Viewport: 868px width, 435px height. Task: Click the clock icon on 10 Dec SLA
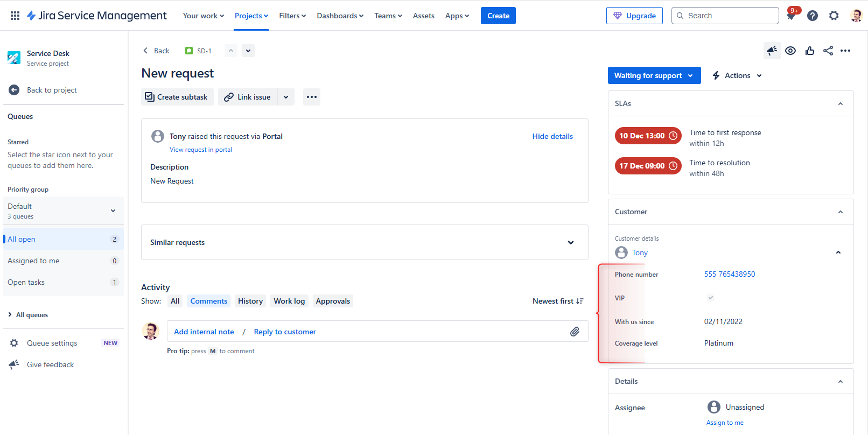673,136
